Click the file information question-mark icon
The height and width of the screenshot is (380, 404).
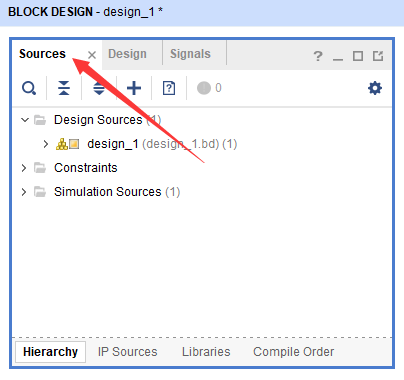coord(169,88)
